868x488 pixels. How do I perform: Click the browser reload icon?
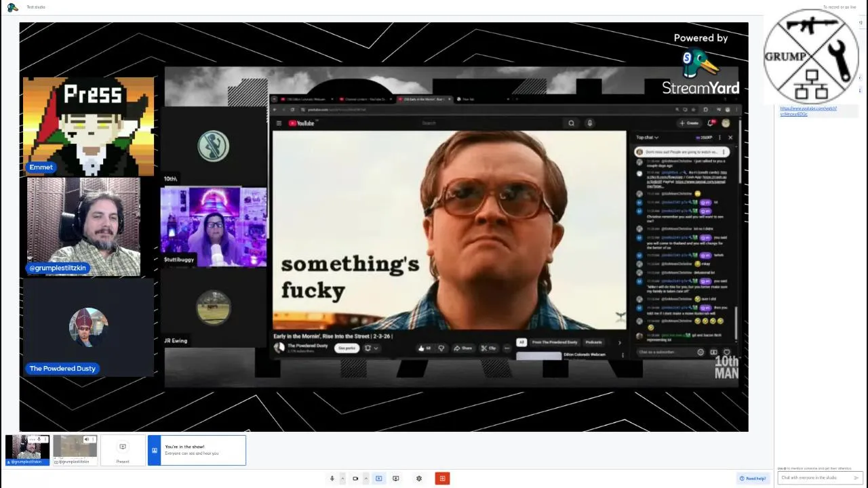(x=293, y=110)
